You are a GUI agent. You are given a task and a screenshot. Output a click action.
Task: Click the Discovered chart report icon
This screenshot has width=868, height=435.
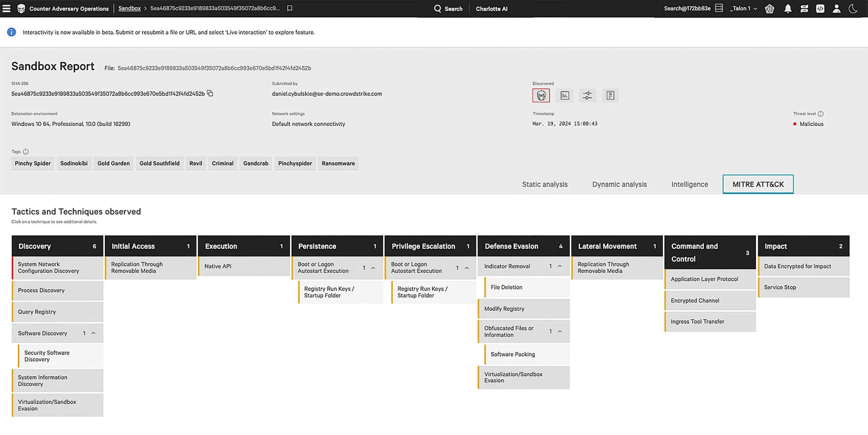[565, 95]
